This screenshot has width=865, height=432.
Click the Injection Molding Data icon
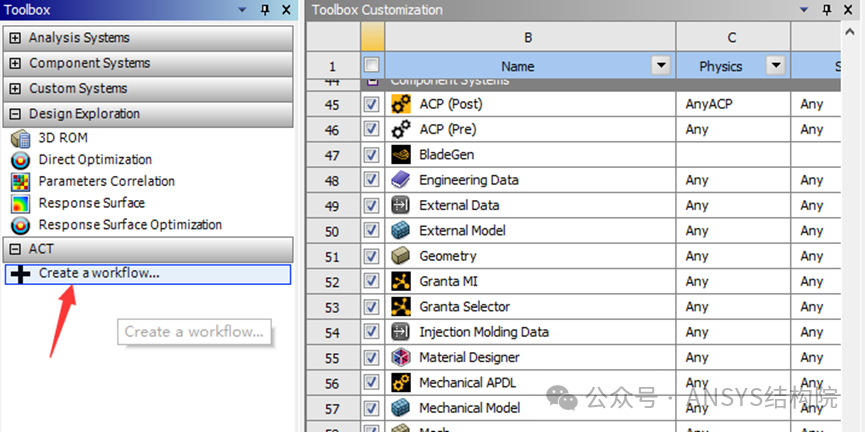[x=401, y=332]
